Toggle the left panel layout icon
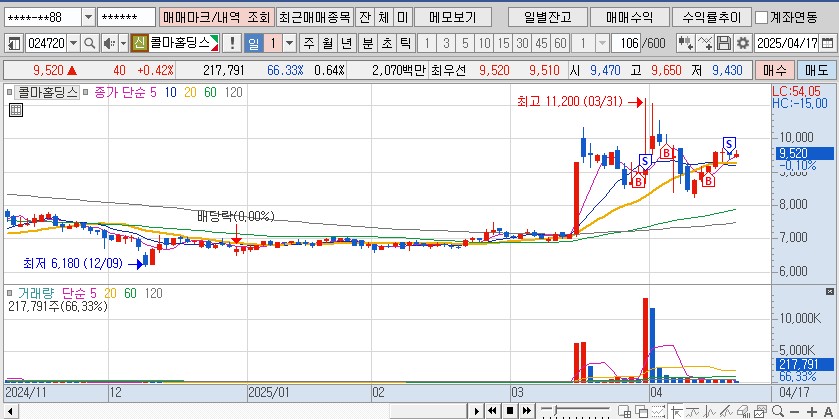839x419 pixels. tap(16, 43)
